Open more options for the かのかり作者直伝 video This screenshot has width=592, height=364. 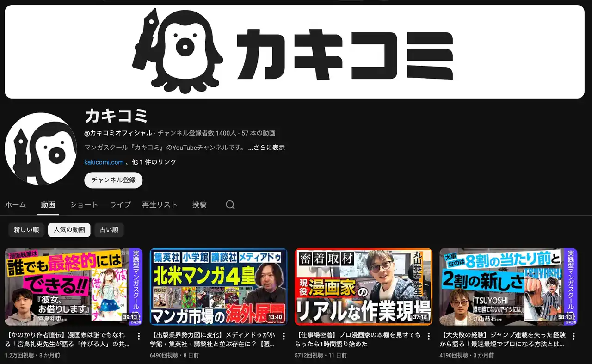[139, 336]
